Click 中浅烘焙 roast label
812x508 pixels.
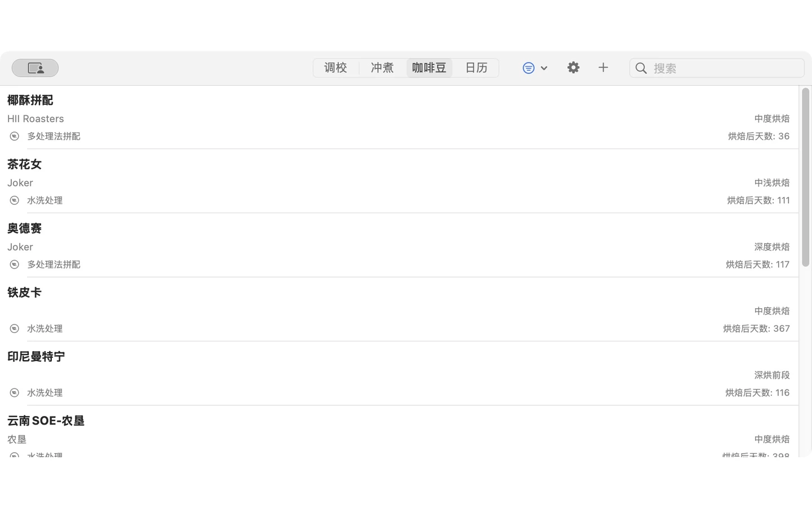[x=772, y=183]
